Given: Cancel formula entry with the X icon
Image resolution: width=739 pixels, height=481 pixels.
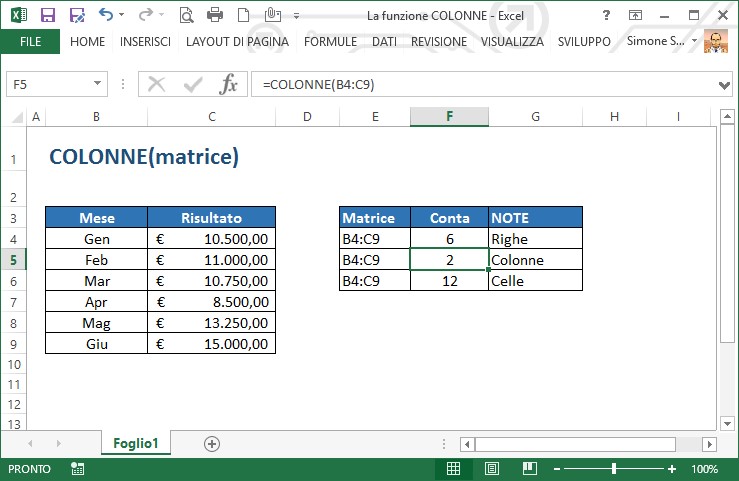Looking at the screenshot, I should tap(156, 84).
